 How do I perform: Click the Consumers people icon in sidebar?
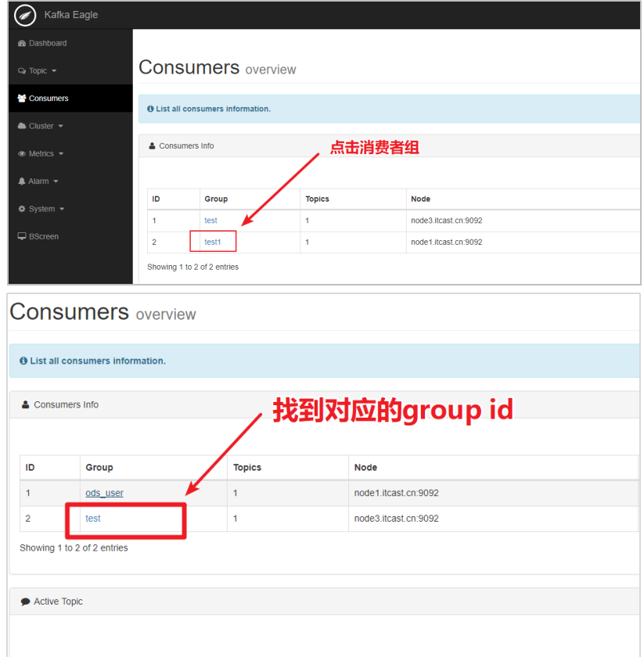click(22, 98)
